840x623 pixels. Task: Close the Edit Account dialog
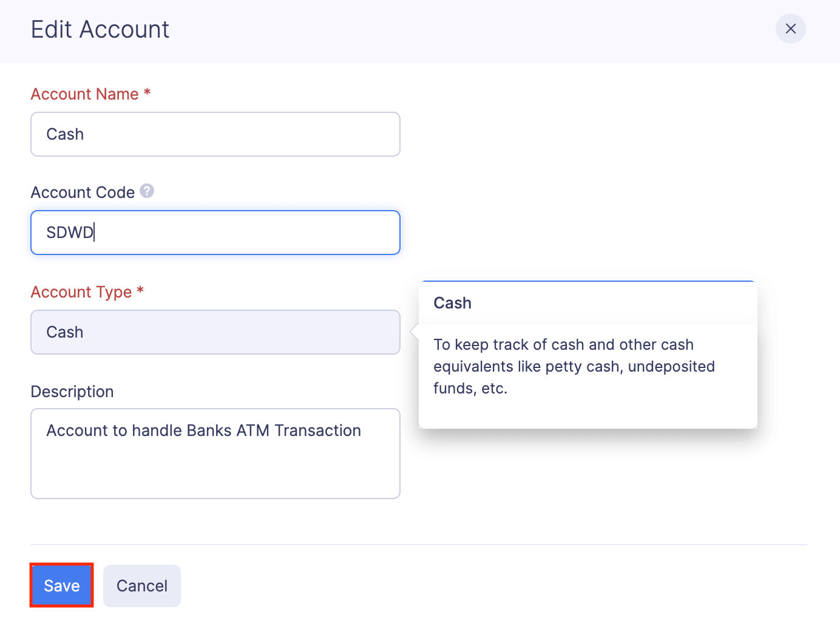(x=790, y=29)
